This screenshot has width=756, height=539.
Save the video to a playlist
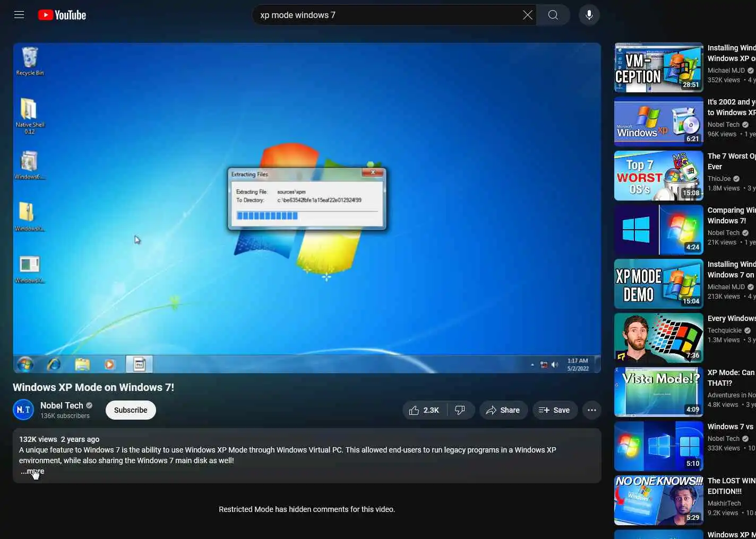pyautogui.click(x=555, y=410)
